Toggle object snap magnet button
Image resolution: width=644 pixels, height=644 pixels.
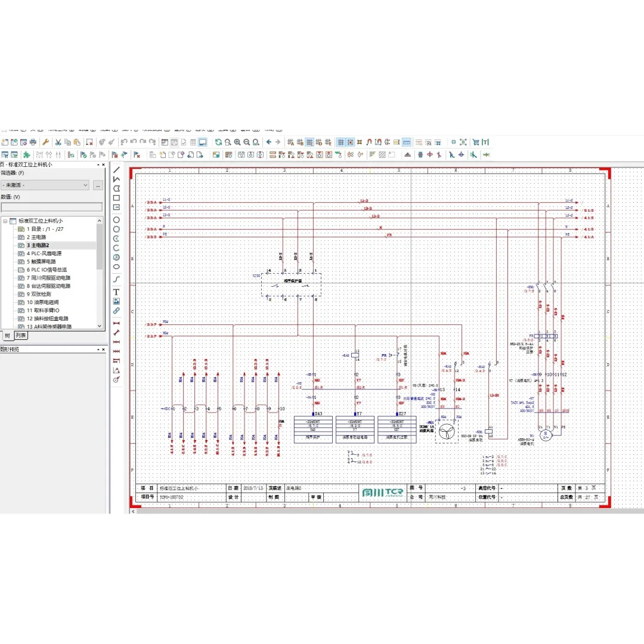tap(369, 142)
